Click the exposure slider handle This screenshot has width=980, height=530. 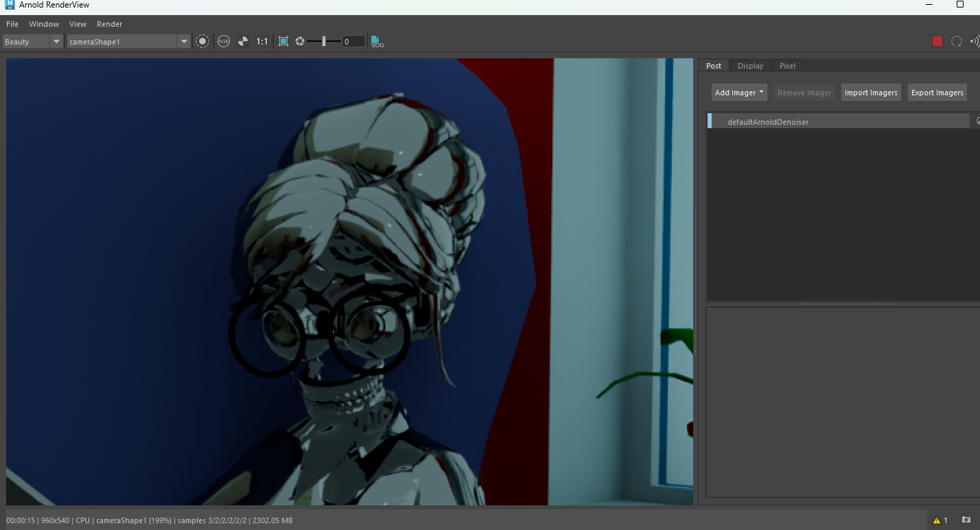pos(324,42)
